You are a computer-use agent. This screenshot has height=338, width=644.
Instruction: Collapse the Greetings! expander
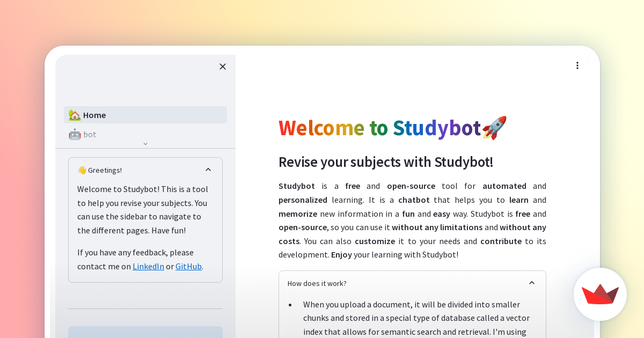(208, 170)
